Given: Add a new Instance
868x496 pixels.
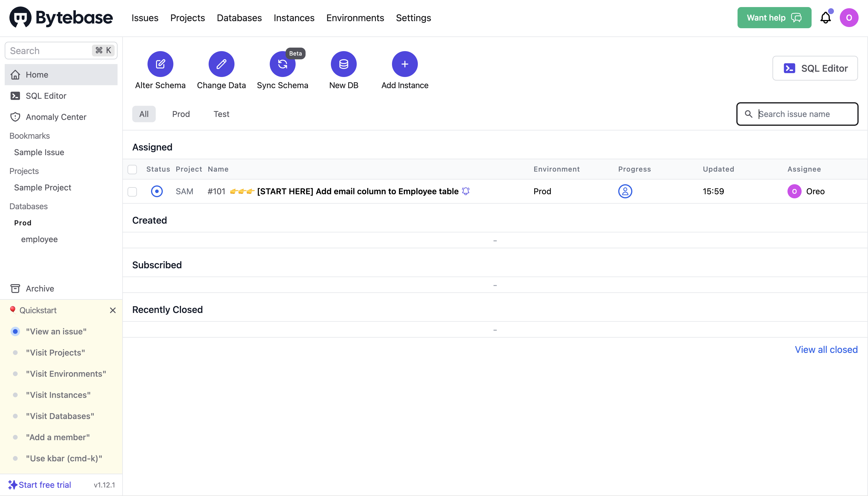Looking at the screenshot, I should click(x=404, y=64).
